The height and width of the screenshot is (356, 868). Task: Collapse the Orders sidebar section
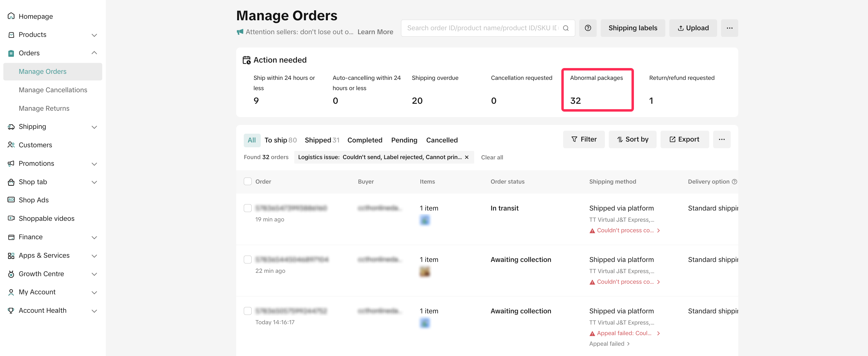click(94, 53)
